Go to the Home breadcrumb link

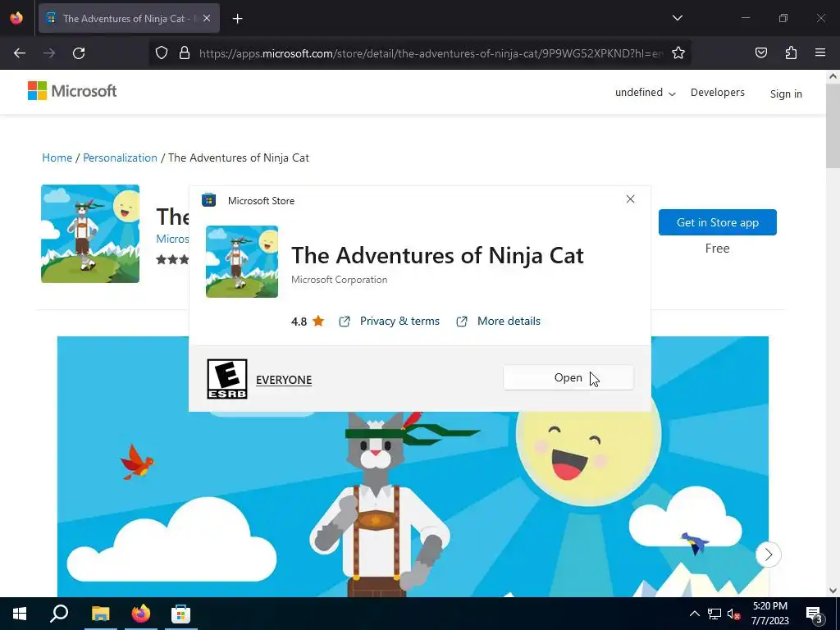pyautogui.click(x=57, y=157)
